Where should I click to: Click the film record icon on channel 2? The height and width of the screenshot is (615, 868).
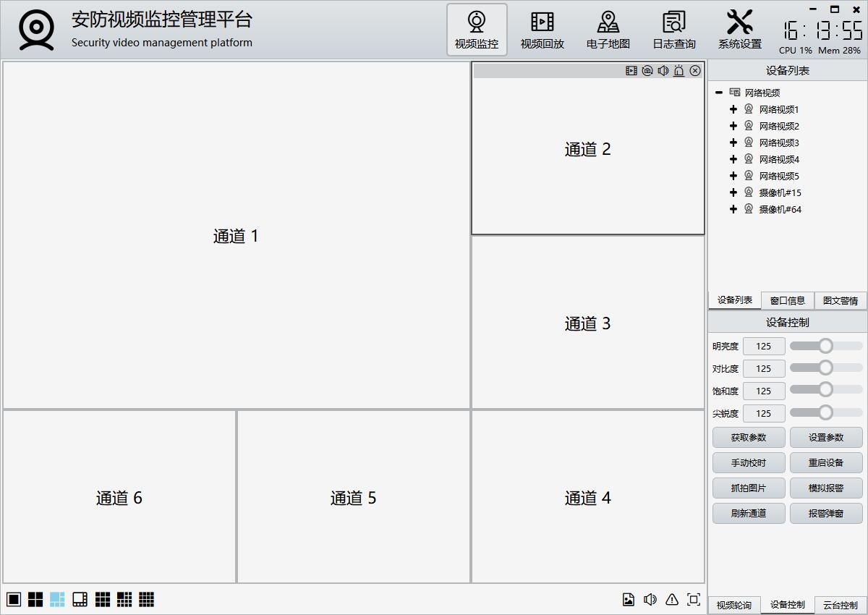631,70
